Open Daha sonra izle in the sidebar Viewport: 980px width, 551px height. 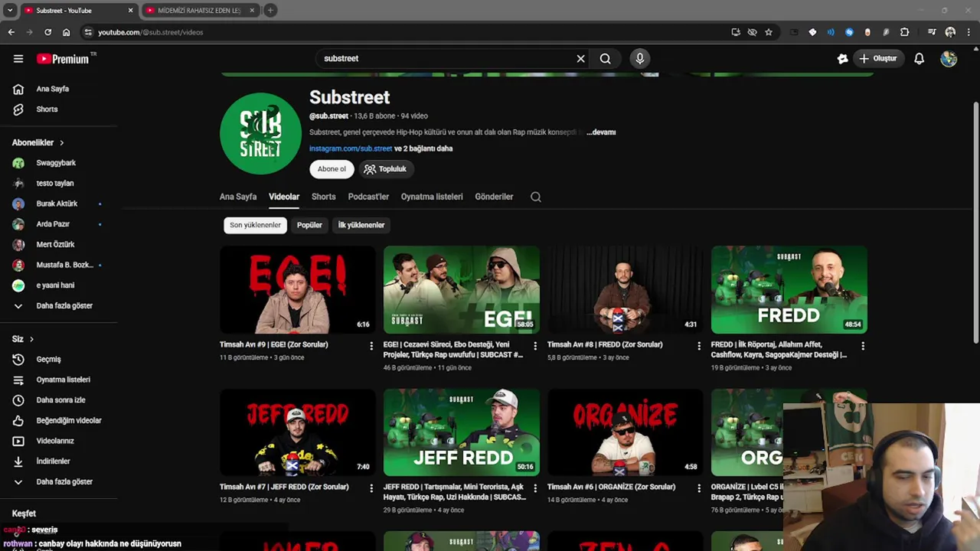pyautogui.click(x=59, y=399)
